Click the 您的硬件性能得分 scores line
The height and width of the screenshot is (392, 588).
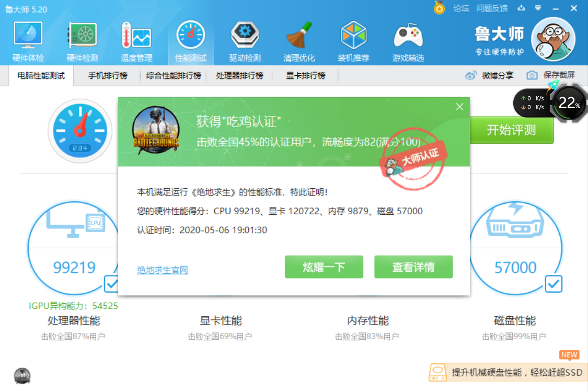tap(280, 211)
